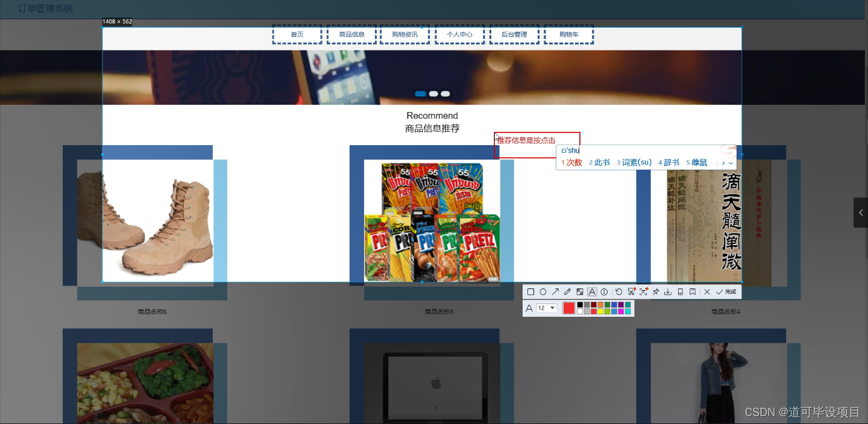The image size is (868, 424).
Task: Select the arrow annotation tool
Action: pos(555,291)
